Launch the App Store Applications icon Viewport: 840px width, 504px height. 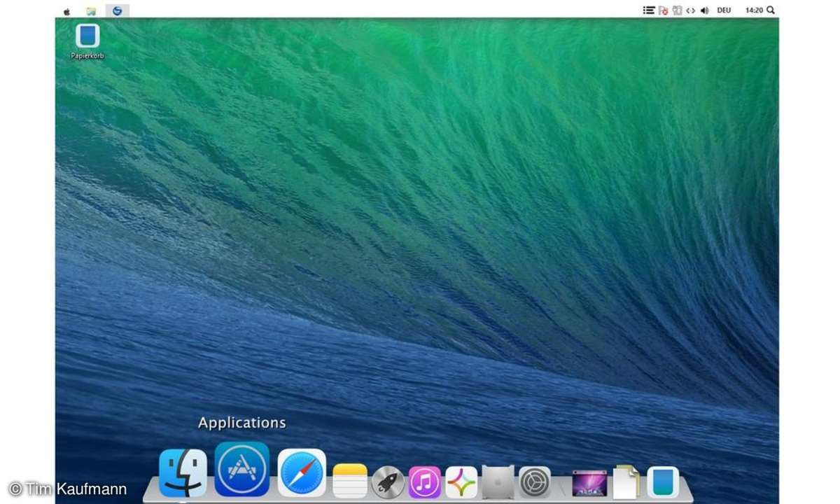[242, 469]
